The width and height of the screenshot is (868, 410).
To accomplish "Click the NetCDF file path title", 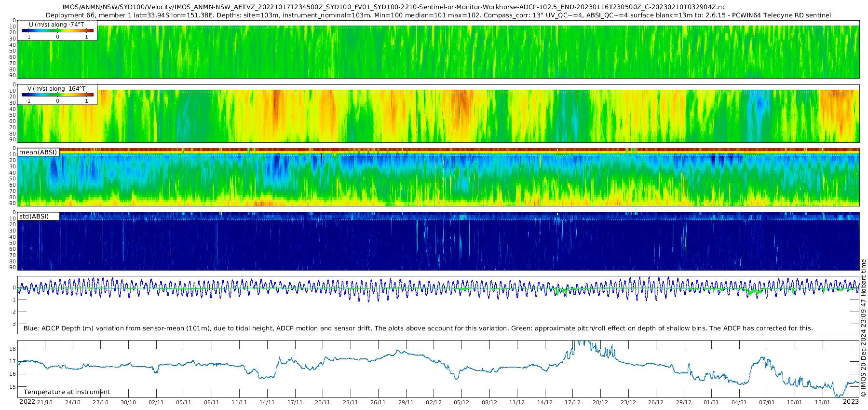I will 394,7.
